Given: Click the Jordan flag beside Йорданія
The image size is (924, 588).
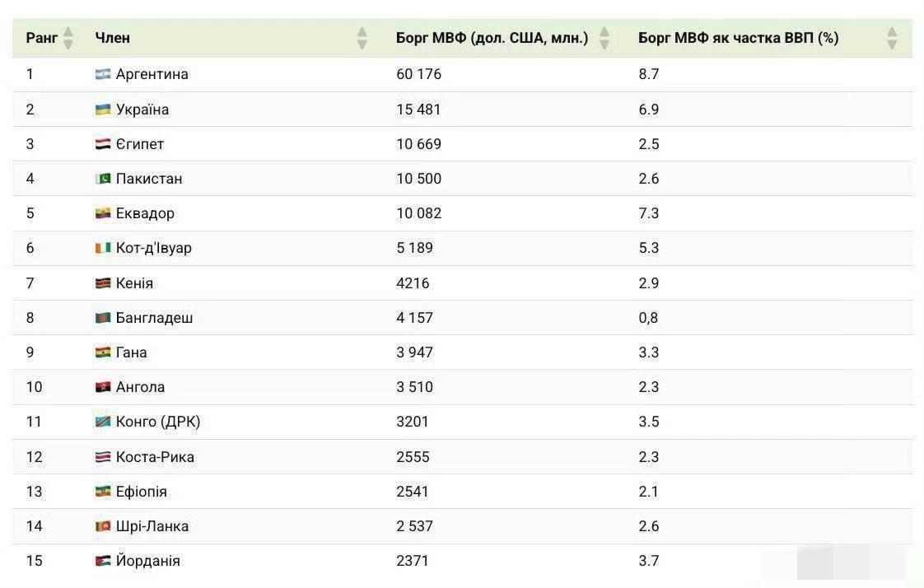Looking at the screenshot, I should click(x=103, y=561).
